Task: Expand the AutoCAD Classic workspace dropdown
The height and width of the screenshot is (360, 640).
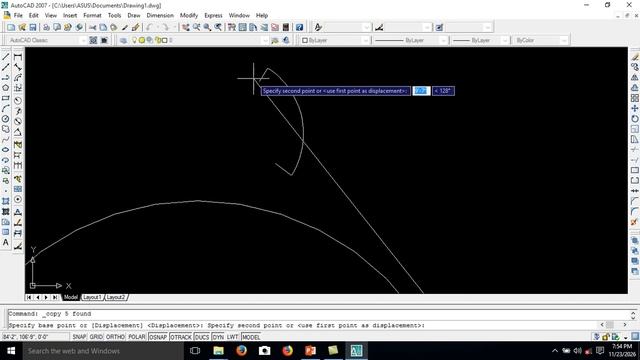Action: click(83, 40)
